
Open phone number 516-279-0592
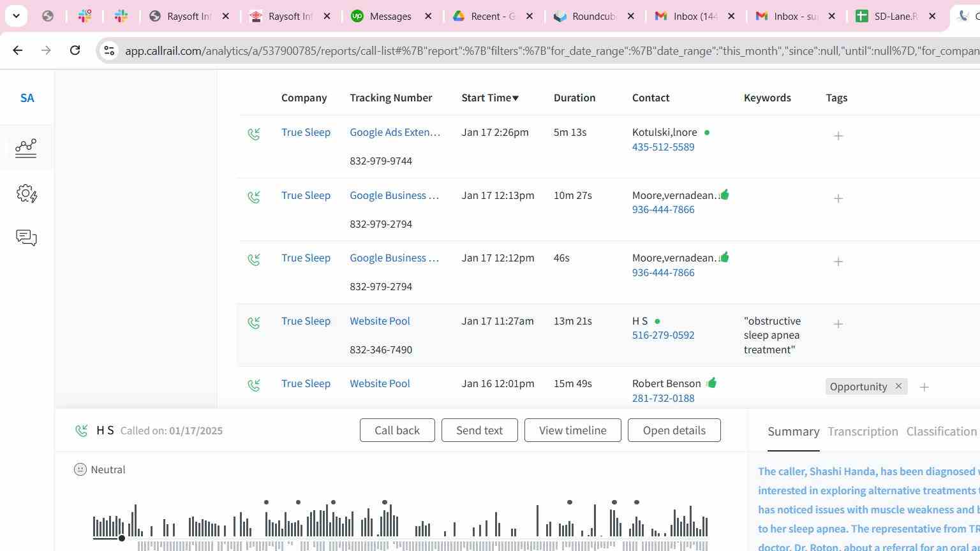coord(663,335)
